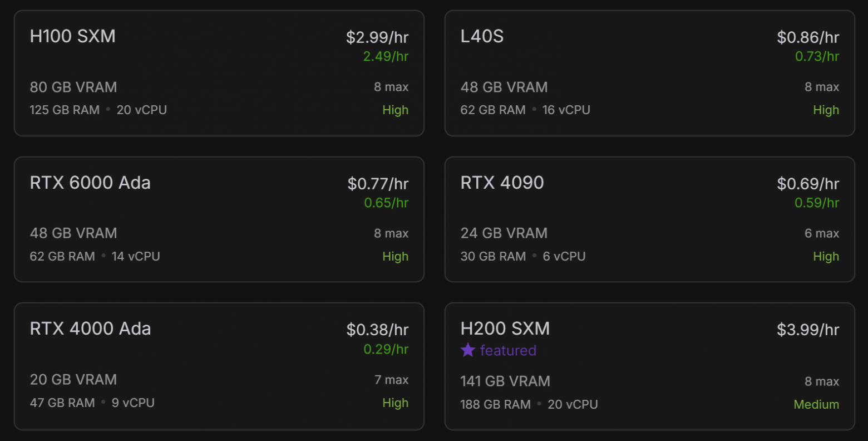Image resolution: width=868 pixels, height=441 pixels.
Task: Click the 6 max label on RTX 4090
Action: click(x=822, y=233)
